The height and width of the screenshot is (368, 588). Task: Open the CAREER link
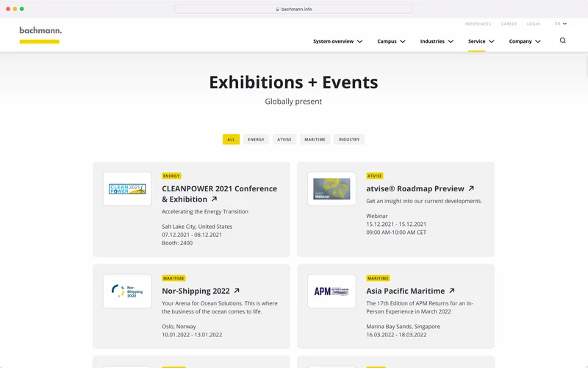coord(509,24)
